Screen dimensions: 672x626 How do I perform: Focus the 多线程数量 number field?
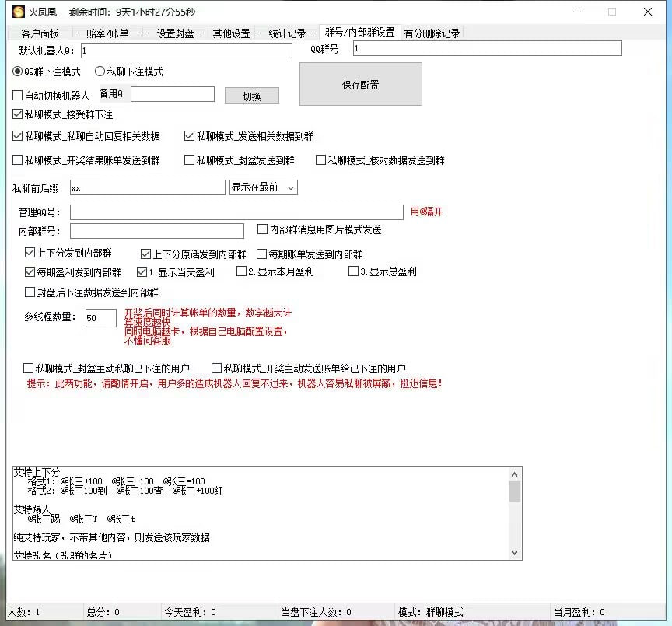pyautogui.click(x=100, y=318)
